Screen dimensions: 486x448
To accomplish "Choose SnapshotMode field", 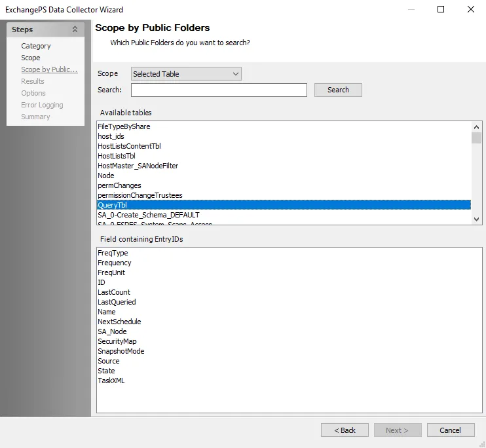I will 290,351.
